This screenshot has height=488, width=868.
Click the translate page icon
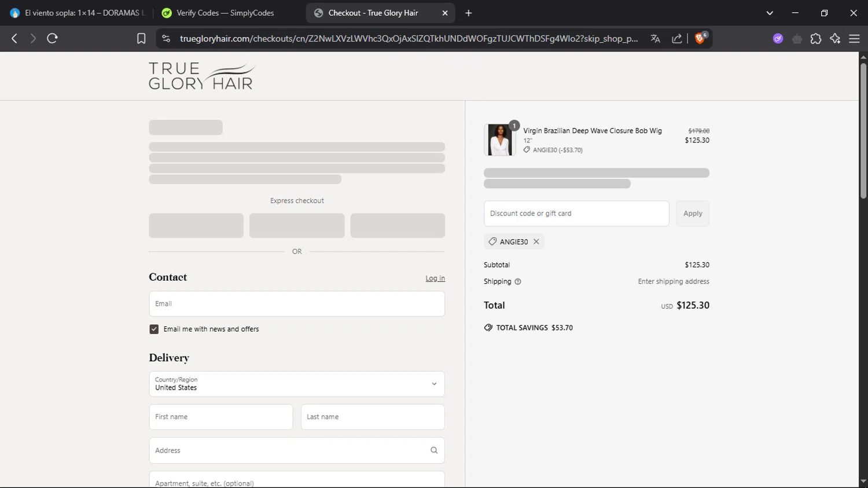(x=655, y=38)
